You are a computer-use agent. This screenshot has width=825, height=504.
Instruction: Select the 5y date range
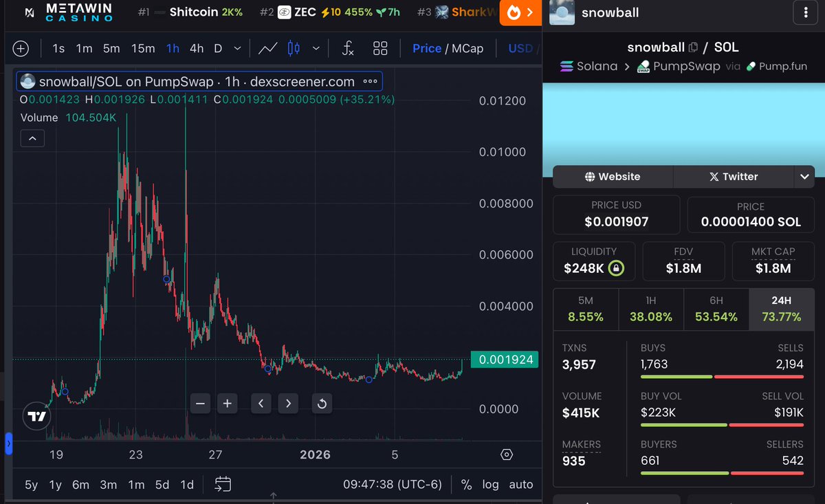32,485
